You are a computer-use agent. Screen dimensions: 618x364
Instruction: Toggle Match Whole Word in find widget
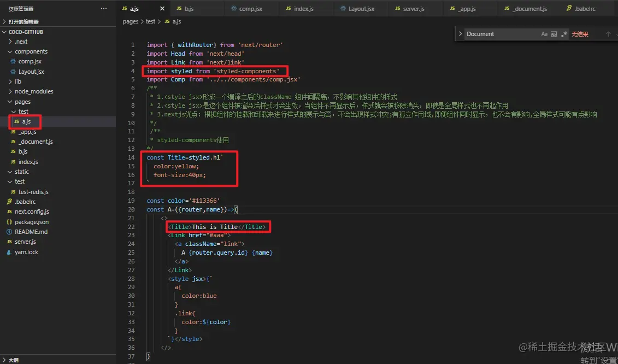point(554,34)
